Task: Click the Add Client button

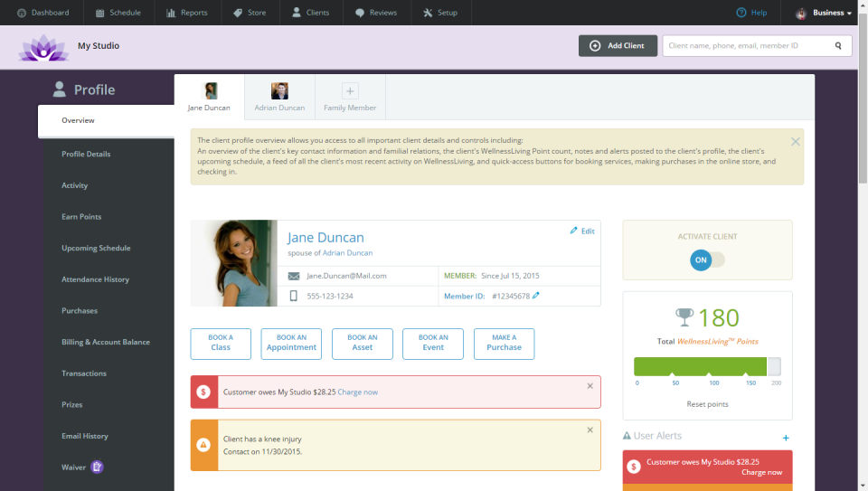Action: (x=618, y=45)
